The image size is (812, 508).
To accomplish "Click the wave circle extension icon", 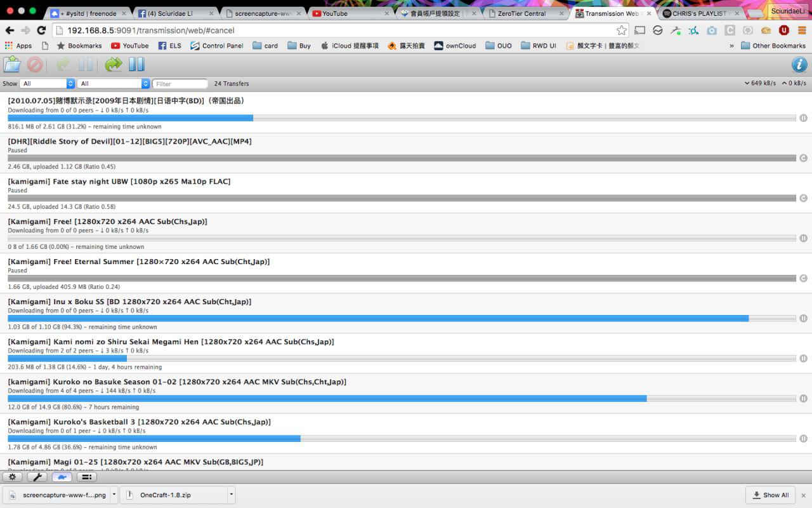I will pos(658,30).
